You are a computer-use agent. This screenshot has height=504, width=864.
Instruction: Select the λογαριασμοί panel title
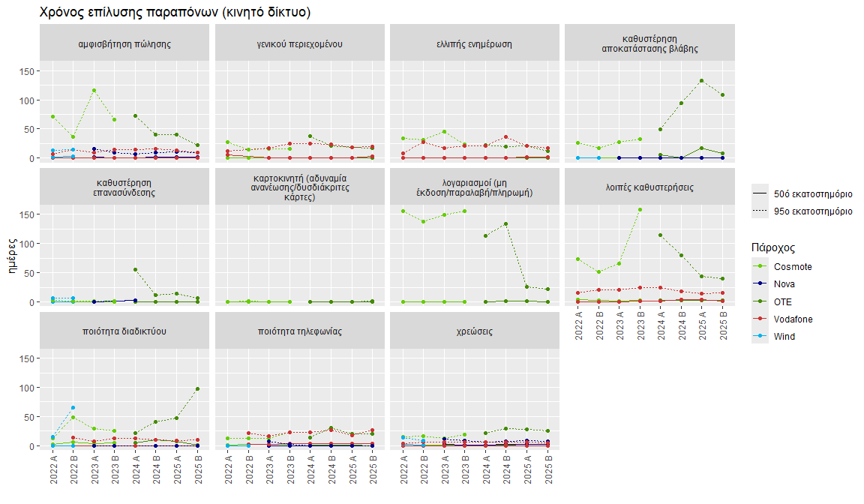(x=475, y=187)
